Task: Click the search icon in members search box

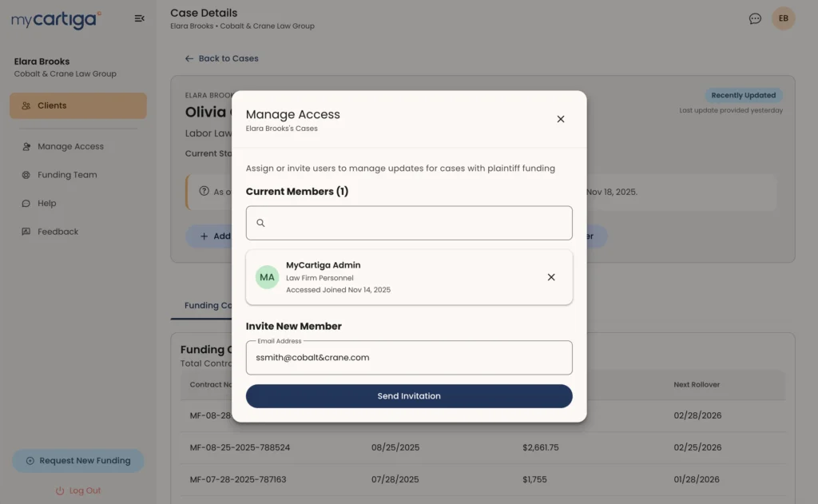Action: pyautogui.click(x=260, y=223)
